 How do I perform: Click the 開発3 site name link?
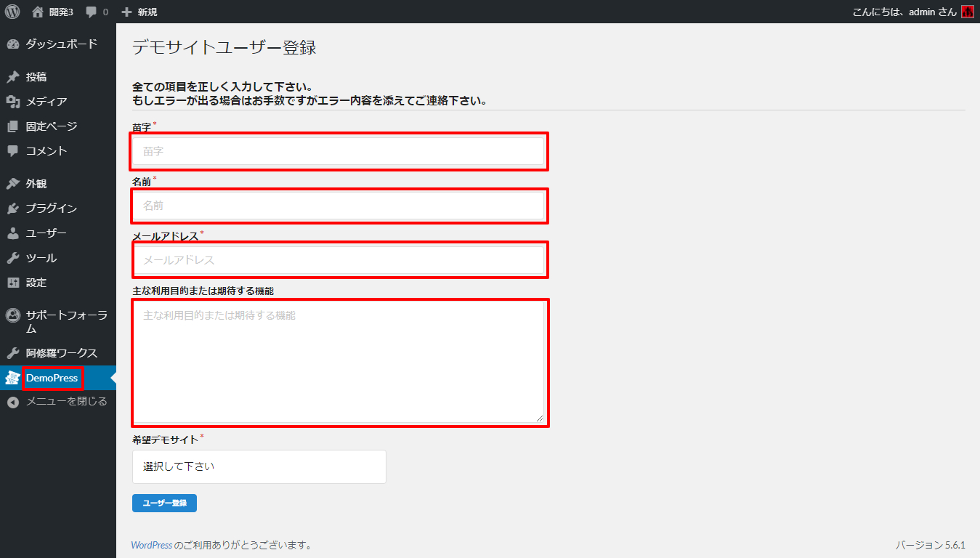click(61, 12)
